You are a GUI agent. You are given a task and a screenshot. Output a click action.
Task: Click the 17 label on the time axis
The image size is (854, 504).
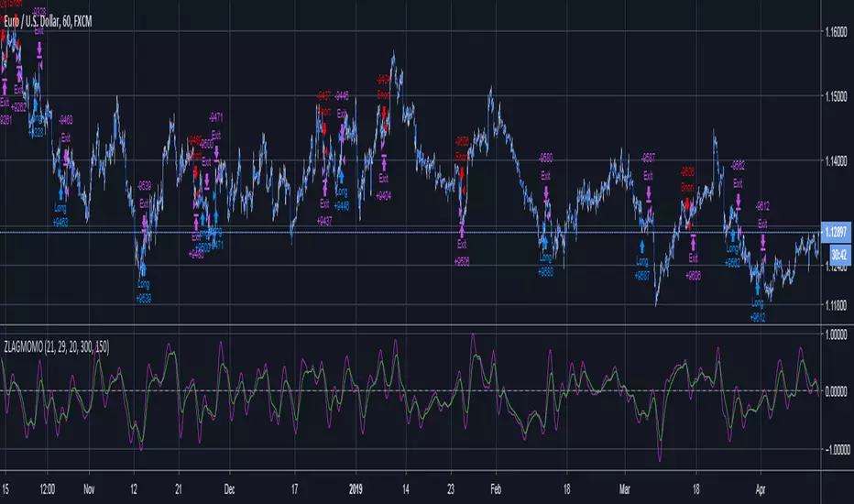coord(294,489)
